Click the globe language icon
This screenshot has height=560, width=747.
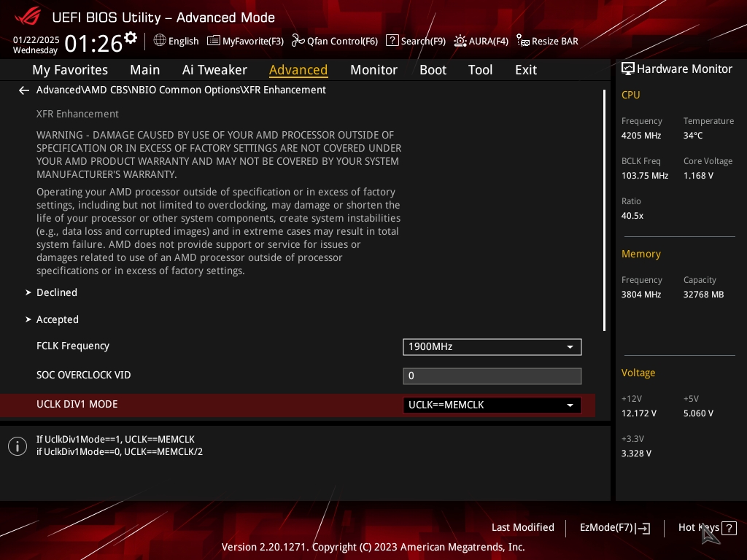pos(160,41)
